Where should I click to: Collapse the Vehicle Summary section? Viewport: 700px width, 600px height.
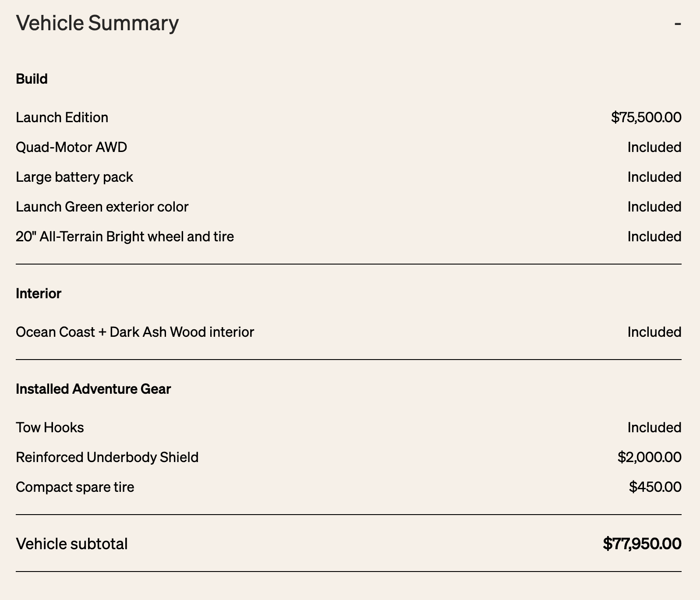(x=677, y=23)
